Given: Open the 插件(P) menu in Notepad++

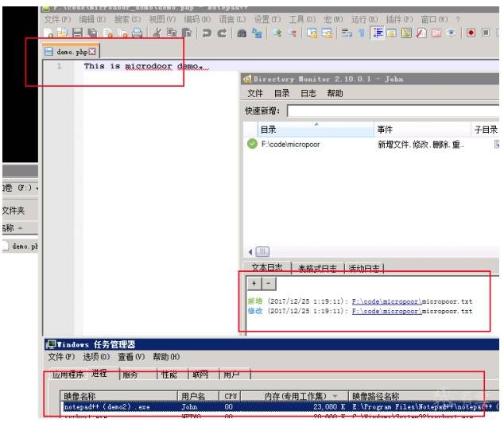Looking at the screenshot, I should point(414,19).
